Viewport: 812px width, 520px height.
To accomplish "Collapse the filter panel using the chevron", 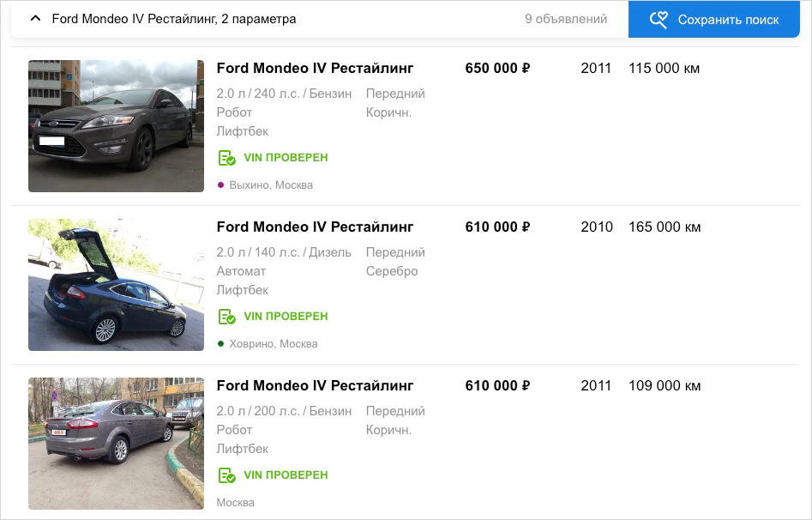I will [x=34, y=17].
